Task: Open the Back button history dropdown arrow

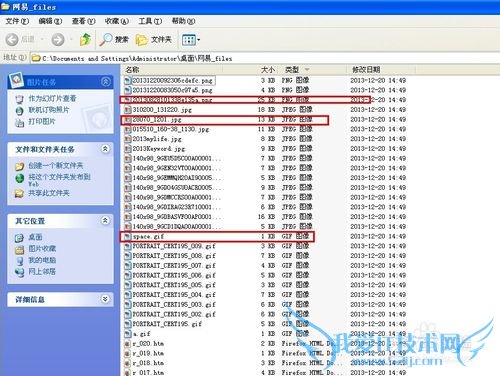Action: coord(42,40)
